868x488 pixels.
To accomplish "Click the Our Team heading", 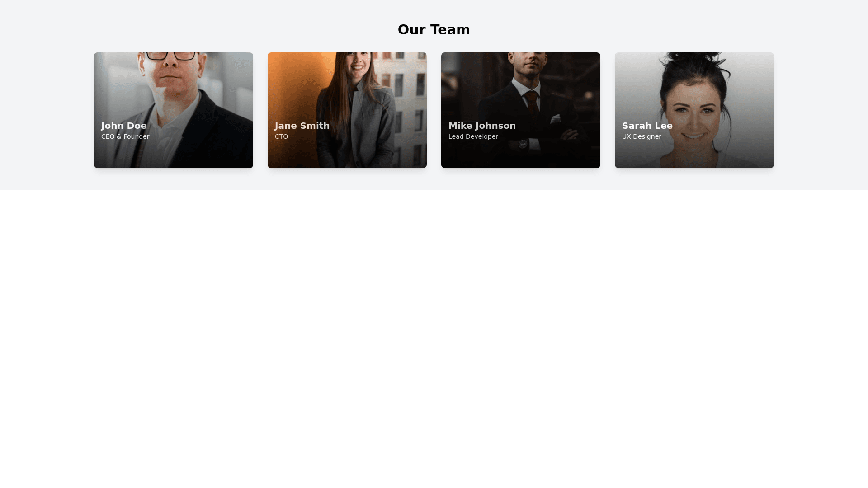I will point(434,29).
